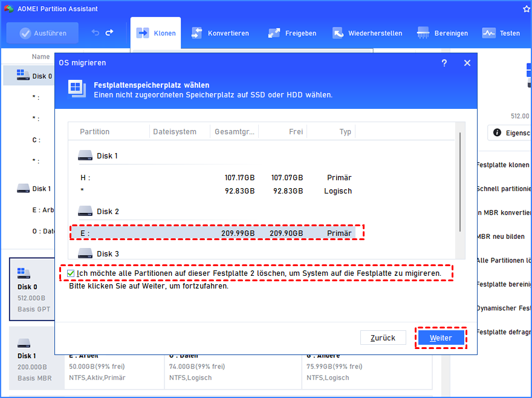Screen dimensions: 532x398
Task: Close the OS migrieren dialog
Action: click(x=467, y=63)
